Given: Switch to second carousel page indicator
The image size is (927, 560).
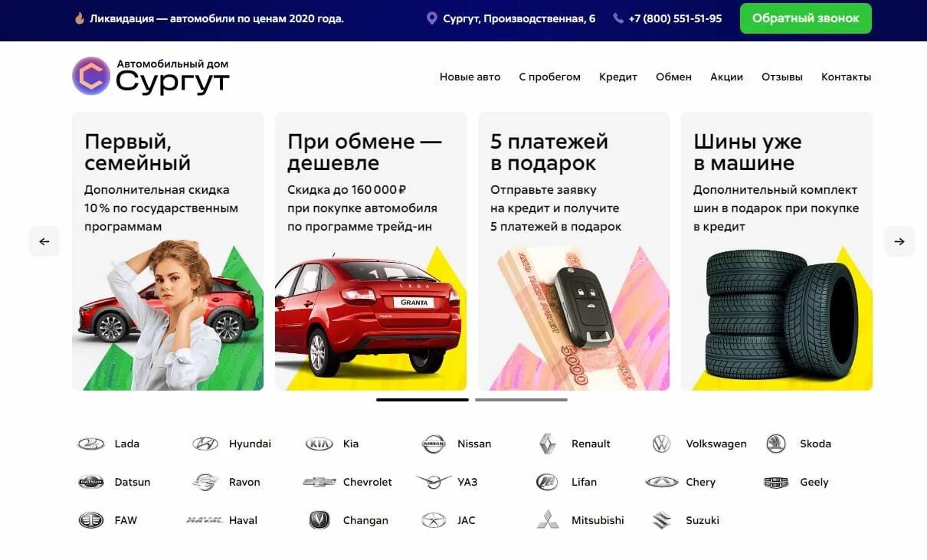Looking at the screenshot, I should [521, 400].
